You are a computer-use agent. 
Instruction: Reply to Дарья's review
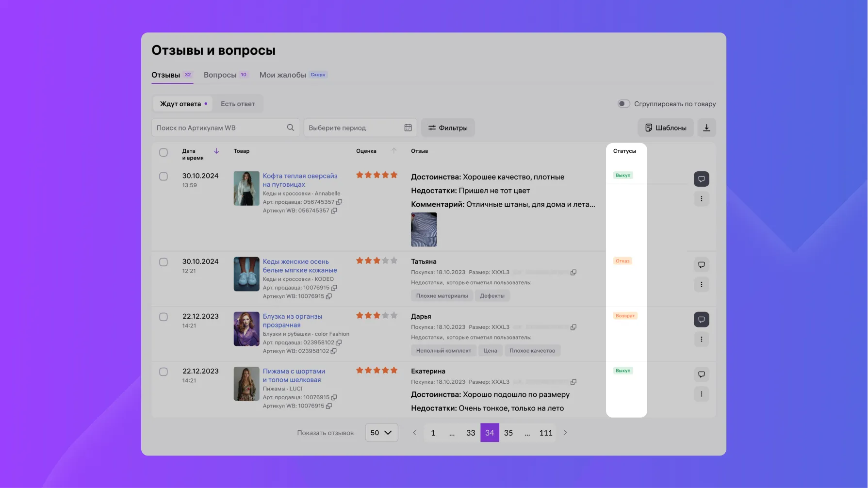(x=701, y=320)
